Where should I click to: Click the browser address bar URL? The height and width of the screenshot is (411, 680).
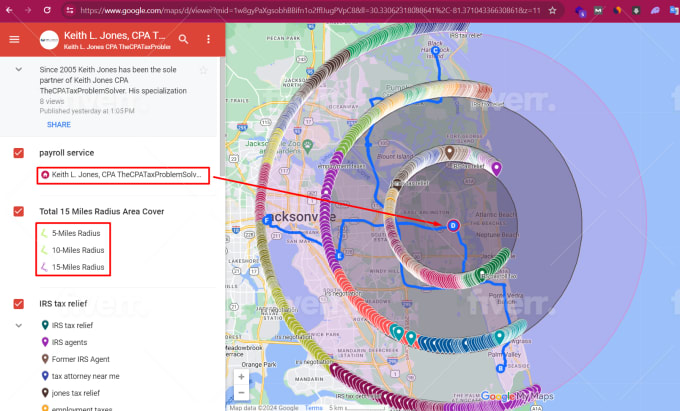tap(310, 10)
